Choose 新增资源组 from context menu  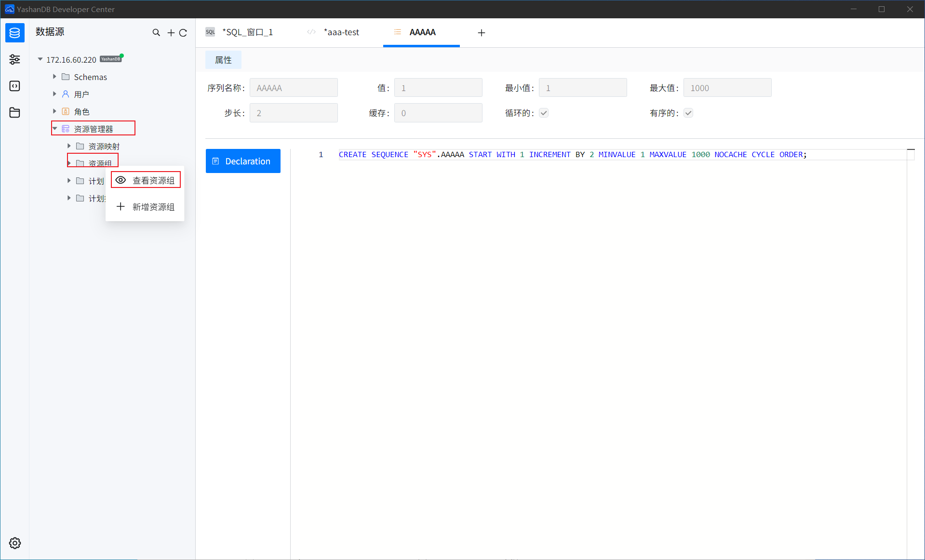145,207
